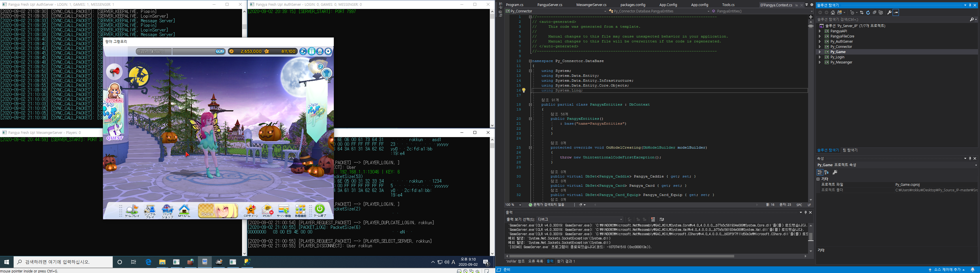Open CPチャージ star icon
Screen dimensions: 980x273
251,211
